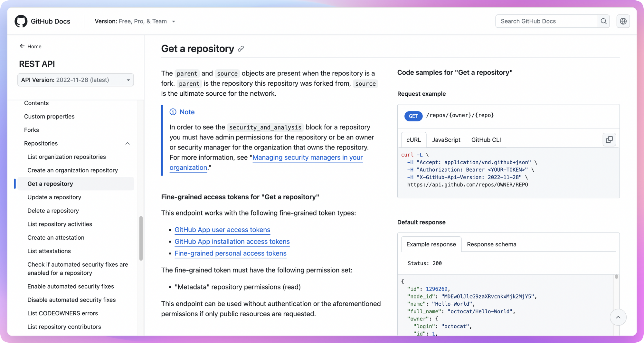Click the Request example heading

421,94
